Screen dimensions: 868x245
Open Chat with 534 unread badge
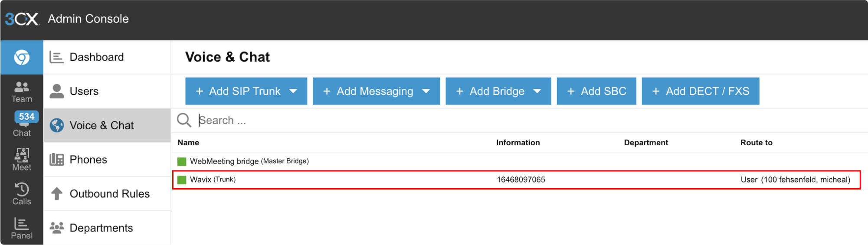coord(22,125)
